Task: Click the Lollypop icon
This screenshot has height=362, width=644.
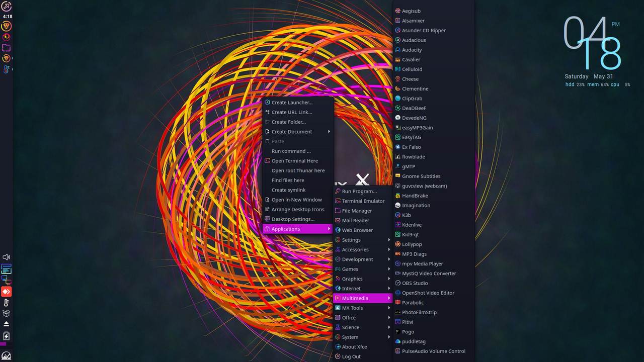Action: coord(397,244)
